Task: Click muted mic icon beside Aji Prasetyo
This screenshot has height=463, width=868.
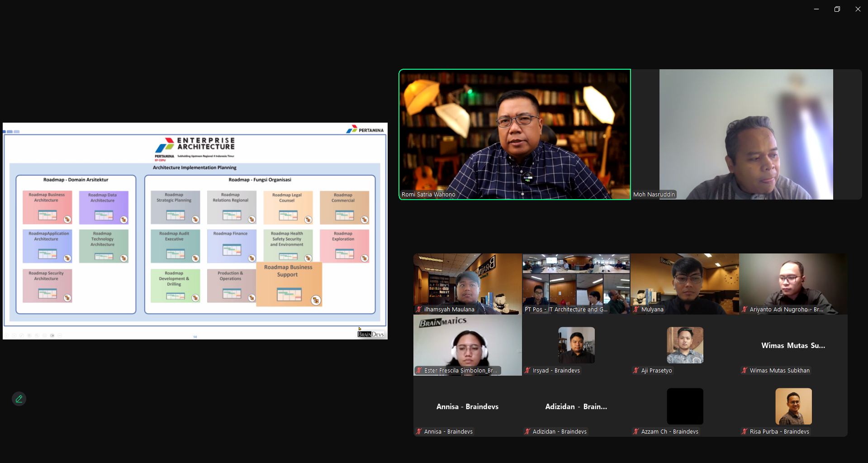Action: click(x=636, y=371)
